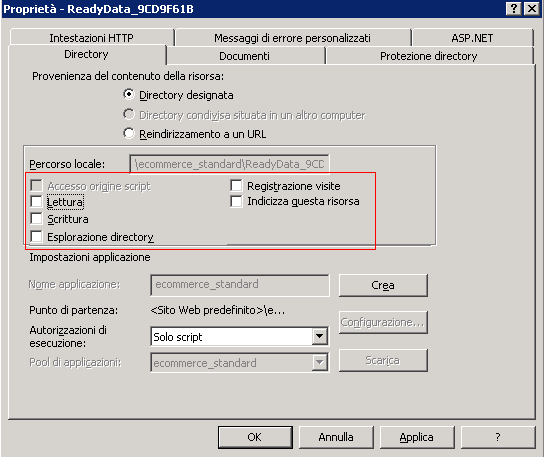Confirm with the OK button

tap(255, 437)
